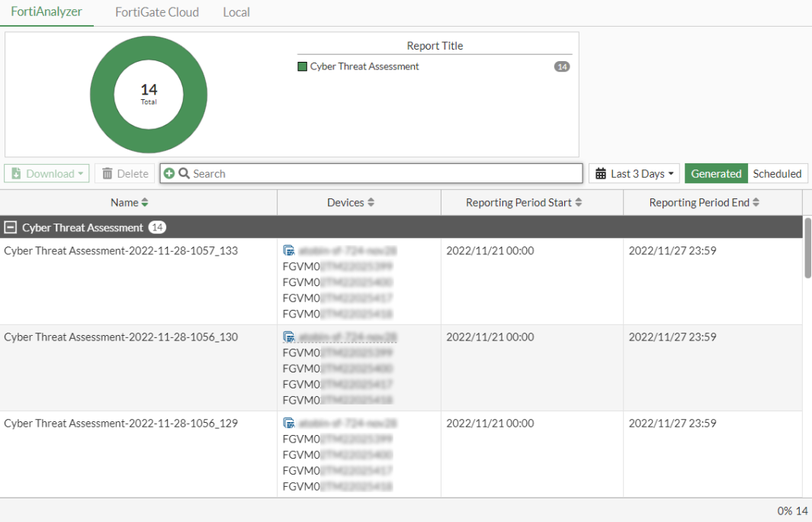Screen dimensions: 812x522
Task: Keep Generated reports view selected
Action: point(716,173)
